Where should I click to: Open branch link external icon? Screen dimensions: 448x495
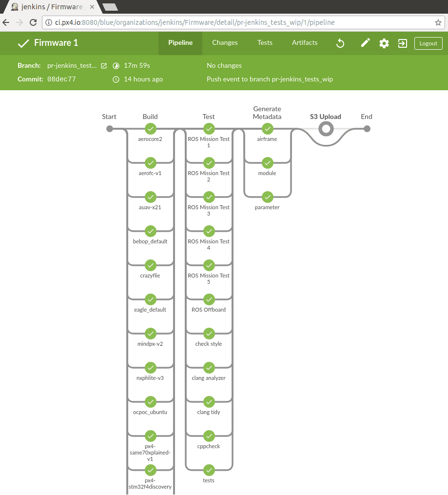(x=103, y=66)
